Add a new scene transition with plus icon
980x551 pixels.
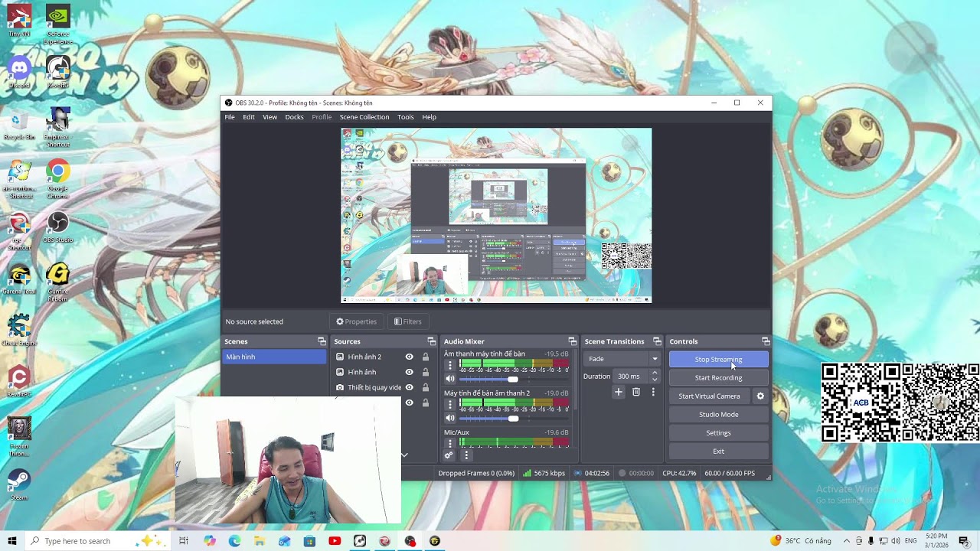click(619, 392)
